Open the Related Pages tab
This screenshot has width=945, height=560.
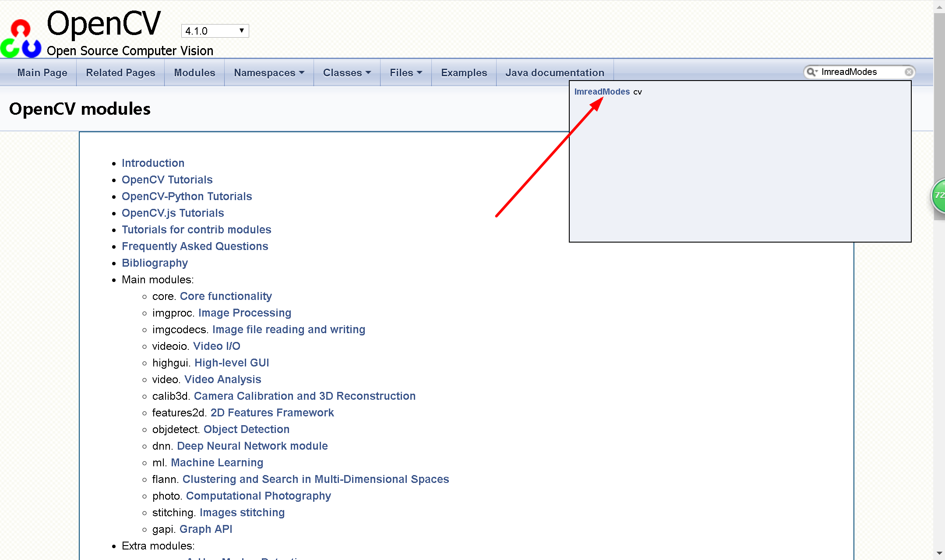[x=120, y=73]
